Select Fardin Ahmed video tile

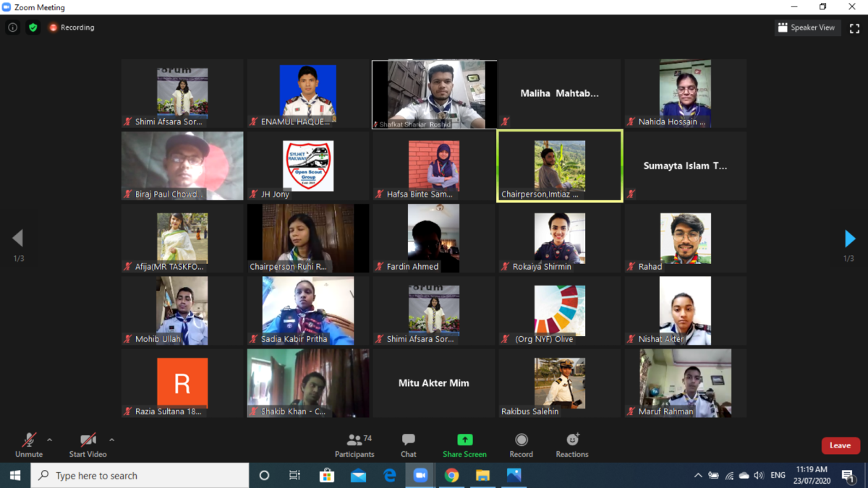coord(434,238)
